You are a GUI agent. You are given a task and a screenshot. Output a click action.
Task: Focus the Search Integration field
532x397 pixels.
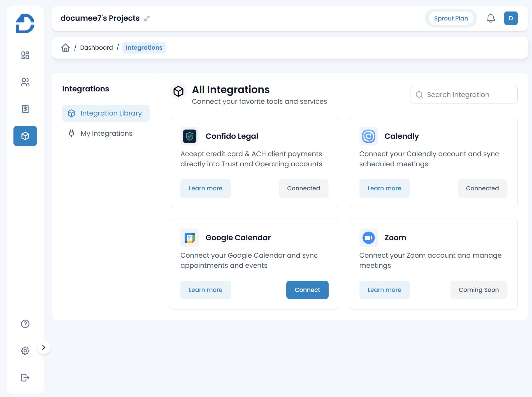click(464, 95)
